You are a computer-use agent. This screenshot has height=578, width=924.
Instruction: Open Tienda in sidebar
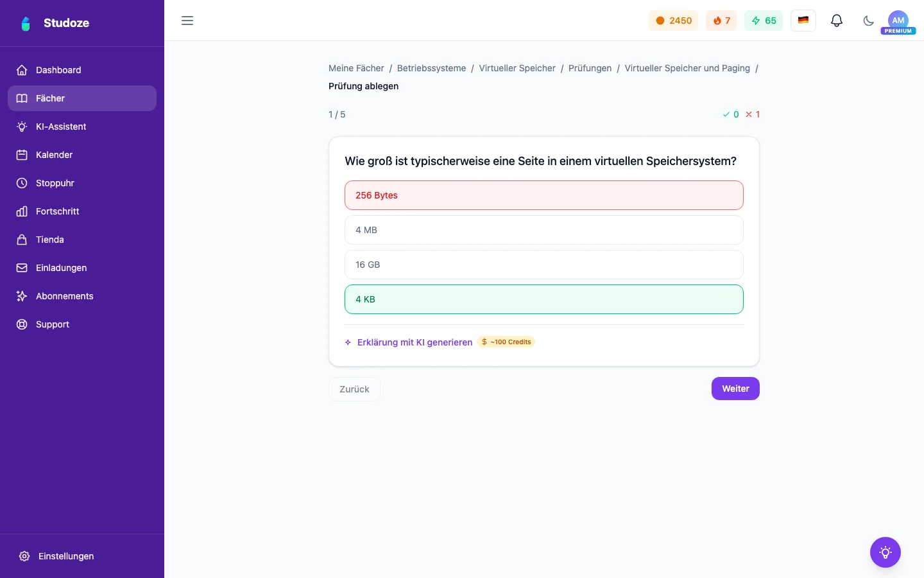click(x=82, y=240)
